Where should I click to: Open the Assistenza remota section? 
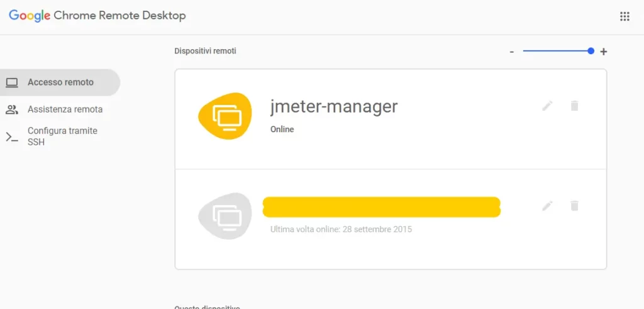60,110
